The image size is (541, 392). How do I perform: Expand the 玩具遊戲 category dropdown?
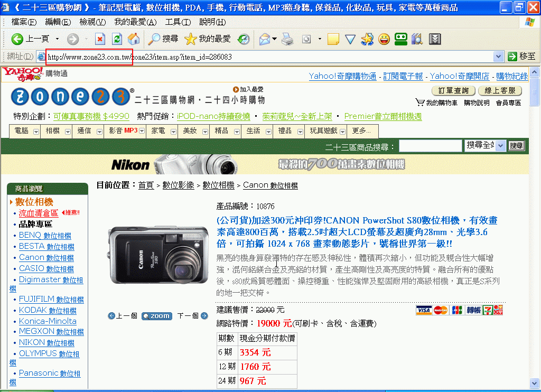[342, 132]
